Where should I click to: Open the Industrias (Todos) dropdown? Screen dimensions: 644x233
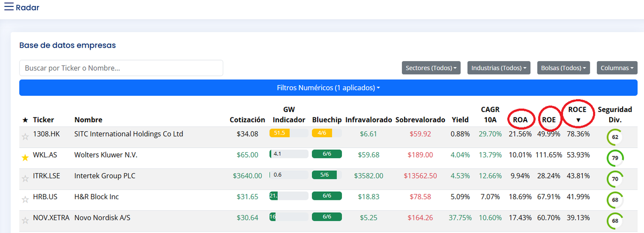tap(499, 68)
